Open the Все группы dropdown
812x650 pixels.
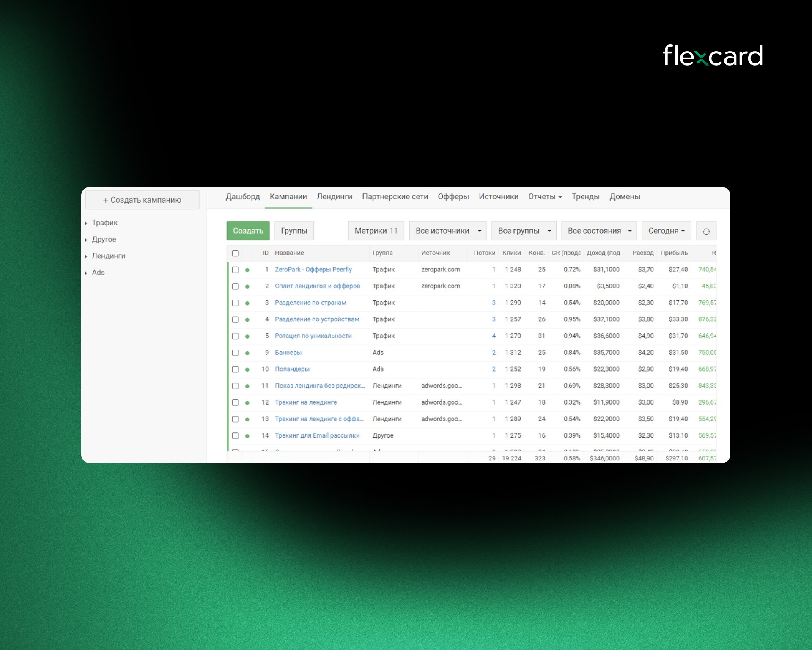(524, 231)
